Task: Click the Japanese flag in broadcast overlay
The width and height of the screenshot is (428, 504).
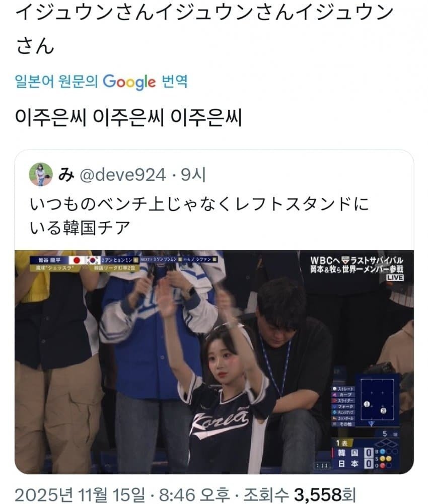Action: pos(77,260)
